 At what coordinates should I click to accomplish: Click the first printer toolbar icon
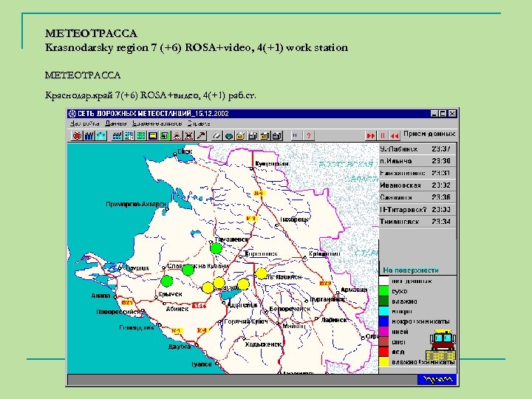click(253, 136)
